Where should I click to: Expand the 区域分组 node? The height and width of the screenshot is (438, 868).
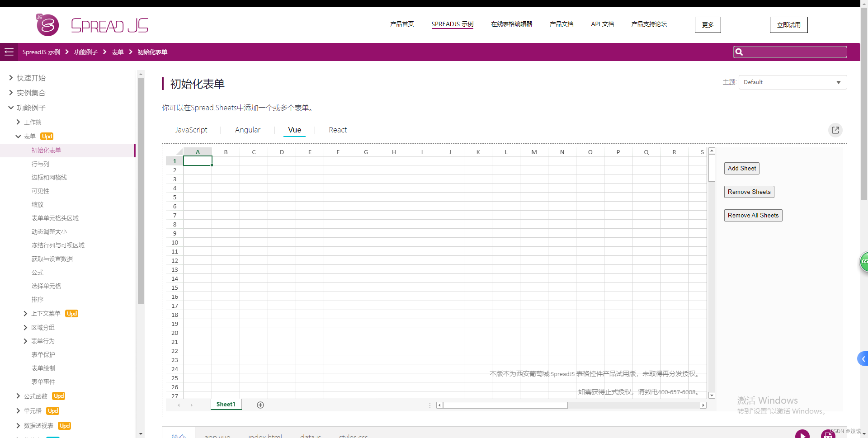pyautogui.click(x=25, y=327)
